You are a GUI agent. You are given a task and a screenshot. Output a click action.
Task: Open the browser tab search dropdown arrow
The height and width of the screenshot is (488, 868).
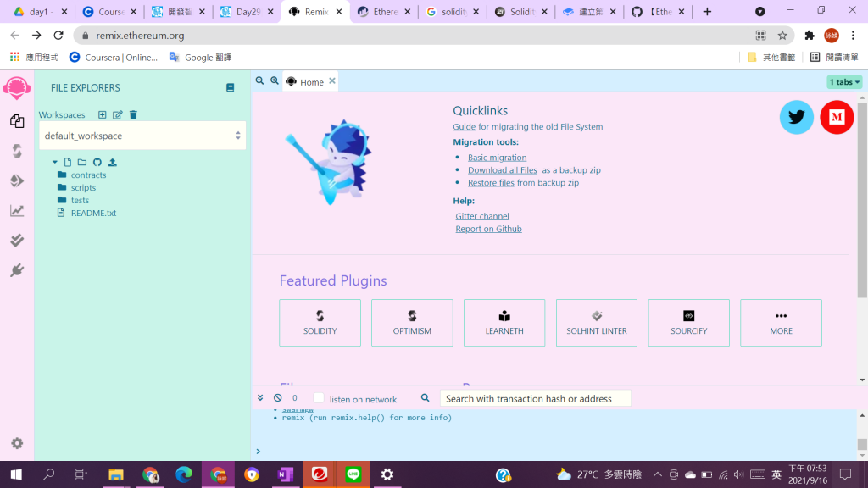coord(760,12)
